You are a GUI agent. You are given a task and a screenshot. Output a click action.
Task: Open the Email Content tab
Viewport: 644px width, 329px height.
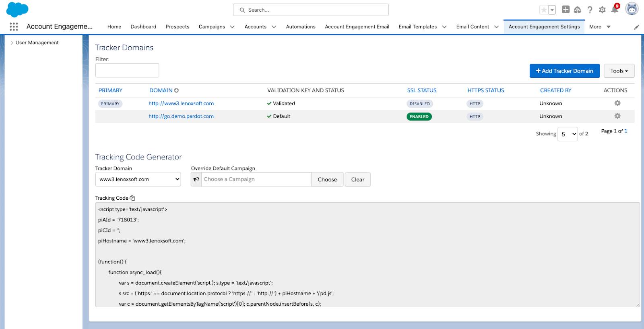(473, 27)
